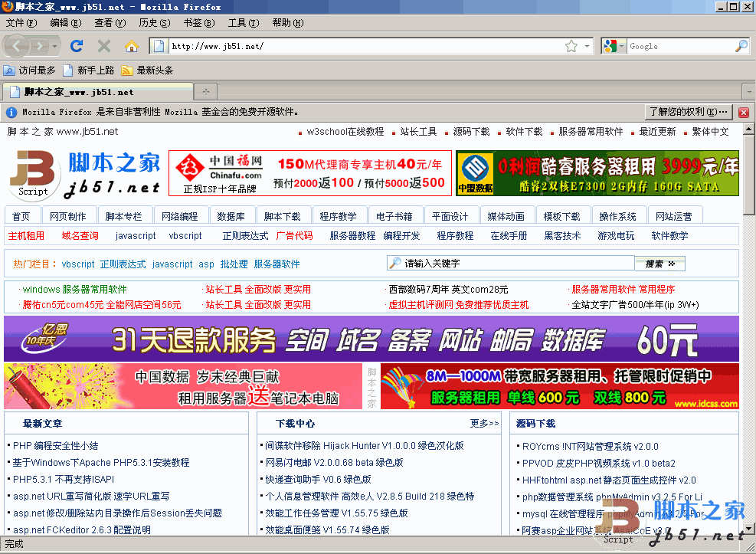
Task: Click the info icon in notification bar
Action: pos(11,113)
